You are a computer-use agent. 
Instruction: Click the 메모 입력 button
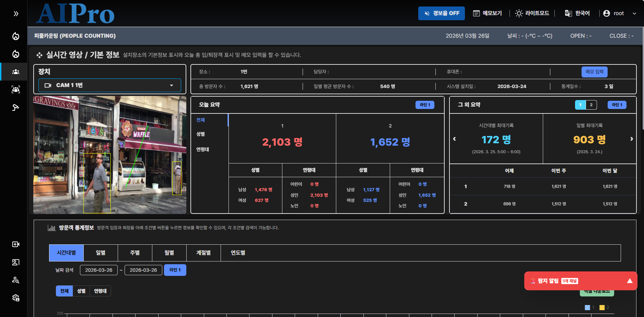click(594, 72)
